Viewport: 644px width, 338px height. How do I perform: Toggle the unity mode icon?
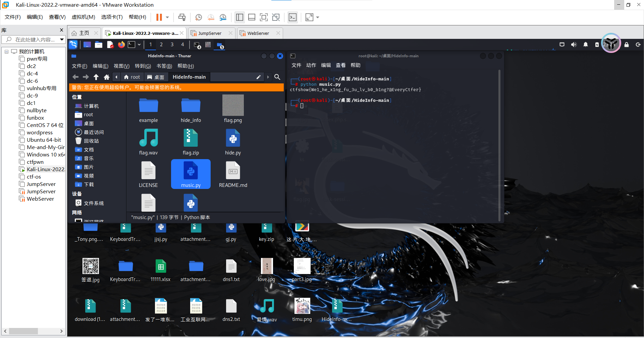[x=276, y=17]
